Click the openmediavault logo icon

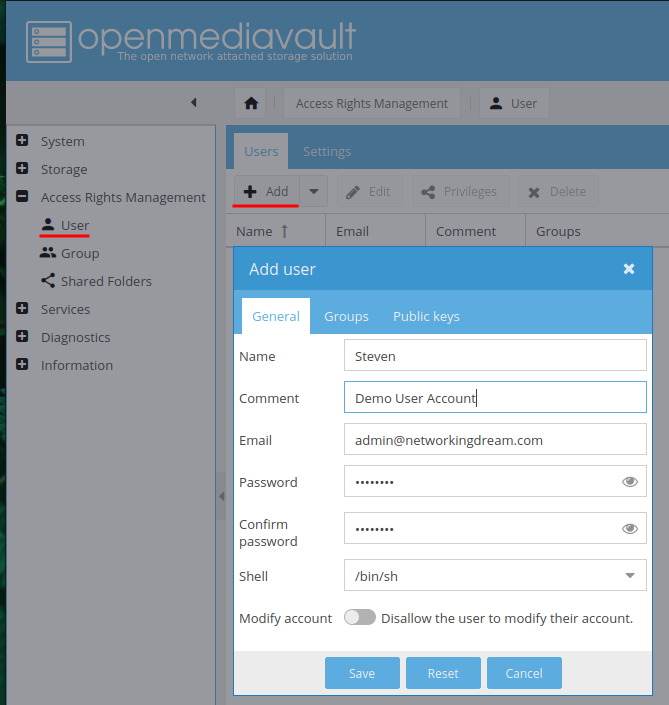click(49, 42)
